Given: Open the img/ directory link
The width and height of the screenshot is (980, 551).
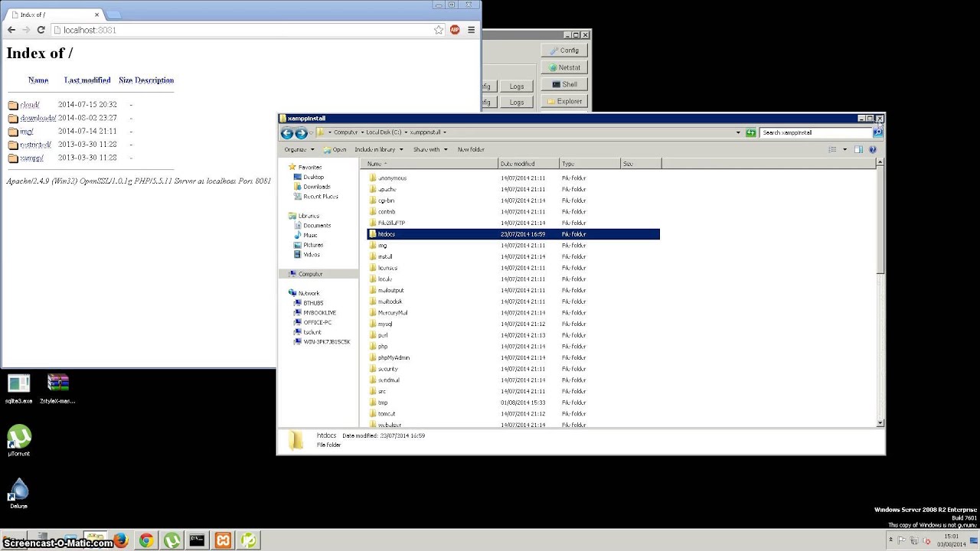Looking at the screenshot, I should coord(27,132).
